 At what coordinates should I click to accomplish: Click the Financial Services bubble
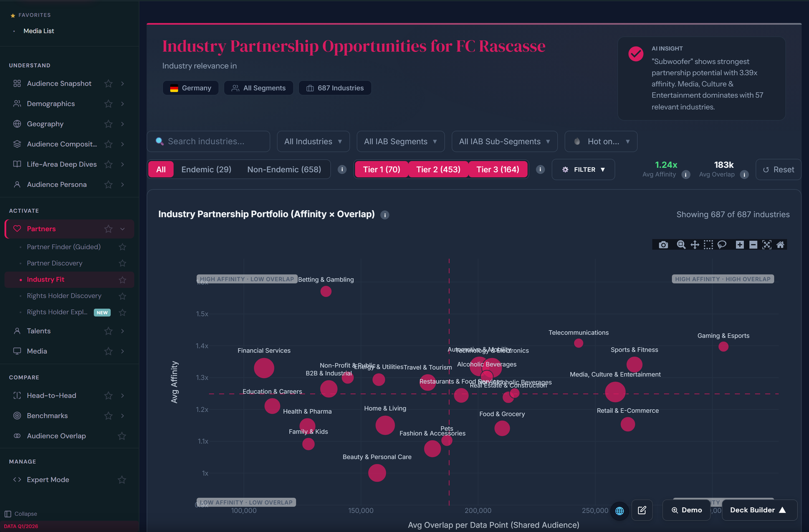pos(264,368)
